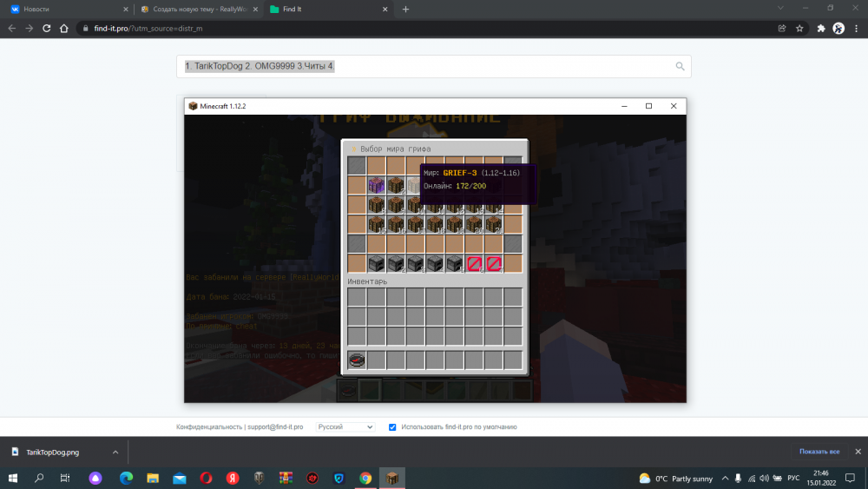868x489 pixels.
Task: Choose the crafting table numbered 18
Action: pyautogui.click(x=435, y=224)
